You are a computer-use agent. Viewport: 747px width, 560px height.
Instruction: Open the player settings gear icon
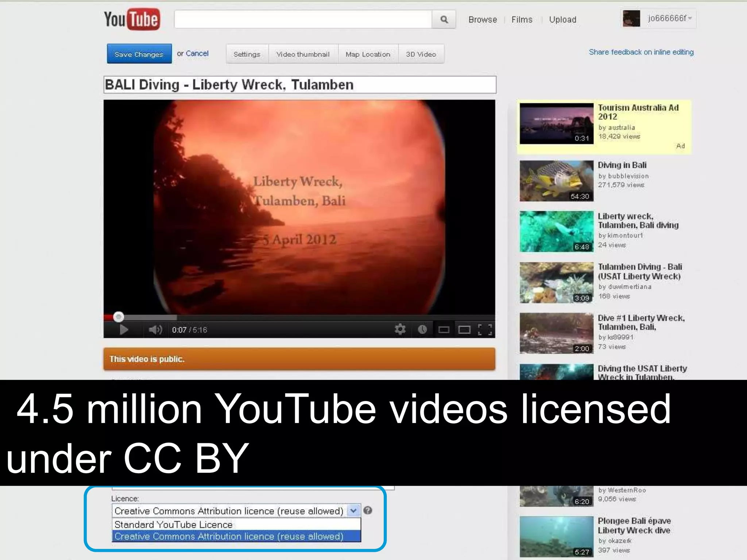tap(400, 330)
